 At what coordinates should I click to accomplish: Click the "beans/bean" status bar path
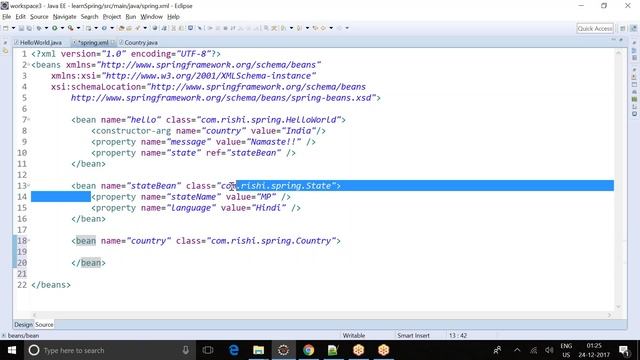(x=23, y=336)
